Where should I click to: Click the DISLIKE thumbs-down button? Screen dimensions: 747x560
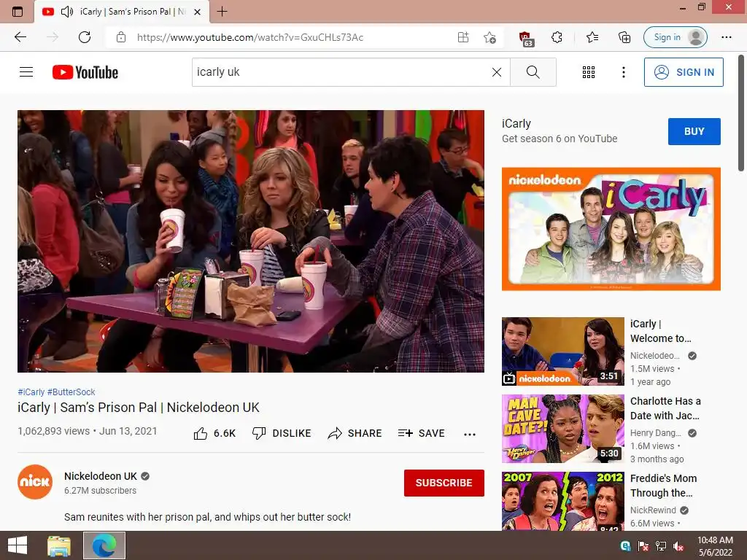(x=282, y=433)
